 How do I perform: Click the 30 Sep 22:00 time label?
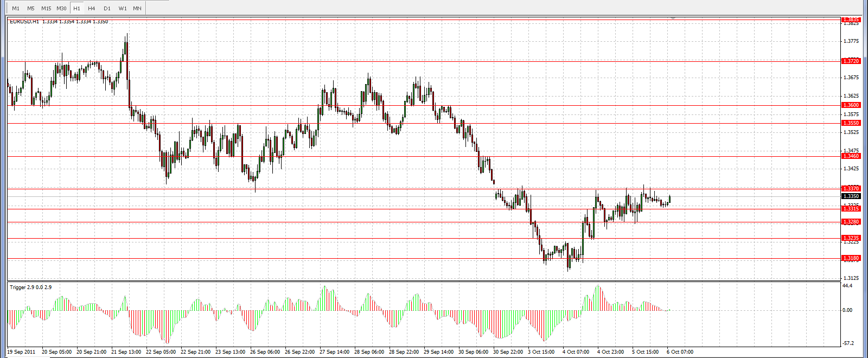click(x=508, y=352)
